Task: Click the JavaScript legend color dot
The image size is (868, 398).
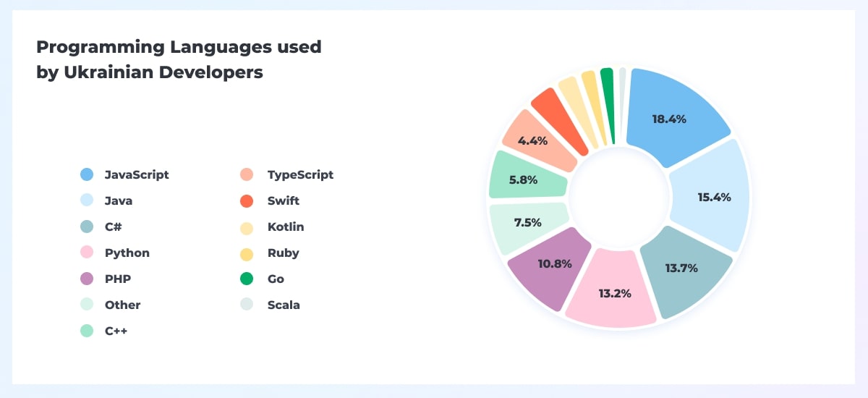Action: [x=87, y=174]
